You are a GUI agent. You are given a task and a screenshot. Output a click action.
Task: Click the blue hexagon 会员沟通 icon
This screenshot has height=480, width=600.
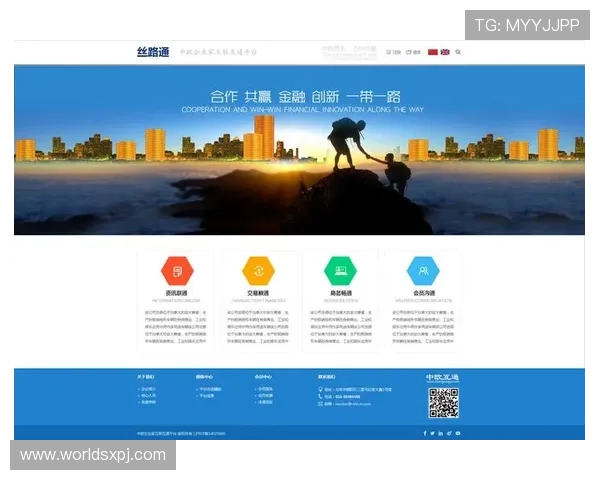coord(423,271)
